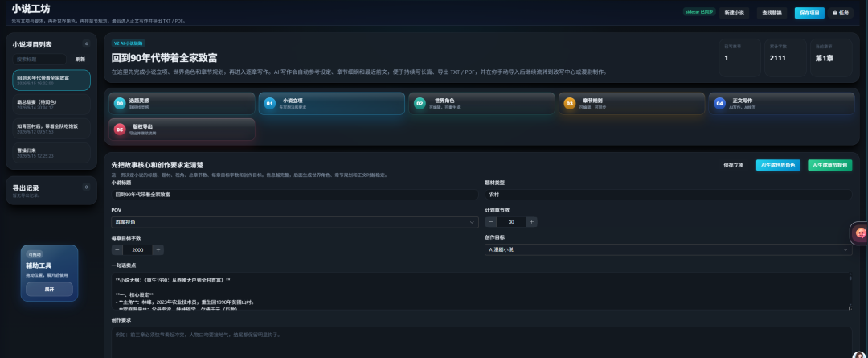
Task: Switch to the 04 正文写作 step icon
Action: 719,103
